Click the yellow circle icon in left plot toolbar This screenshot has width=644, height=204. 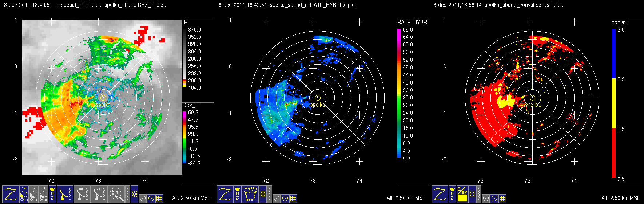pyautogui.click(x=151, y=199)
